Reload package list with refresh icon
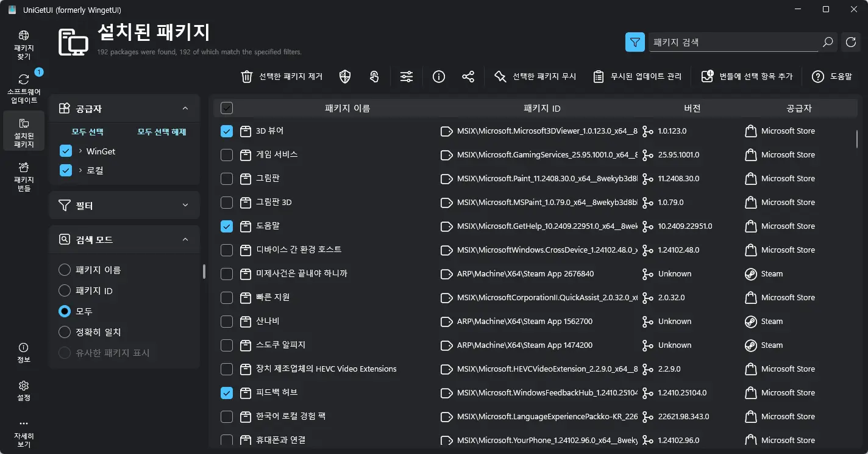The width and height of the screenshot is (868, 454). [851, 42]
